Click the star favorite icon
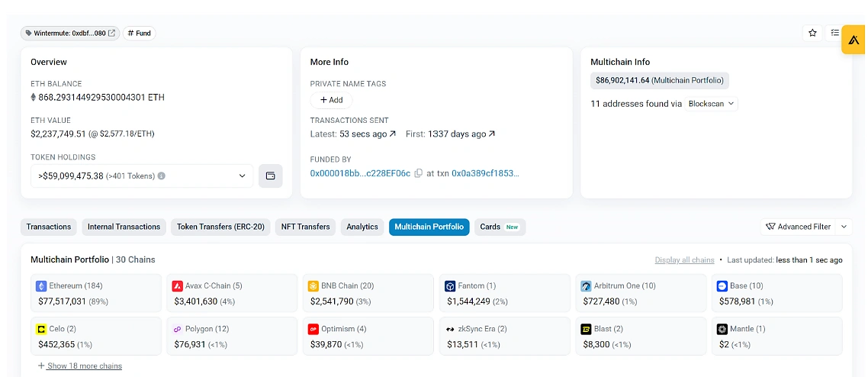 point(812,34)
